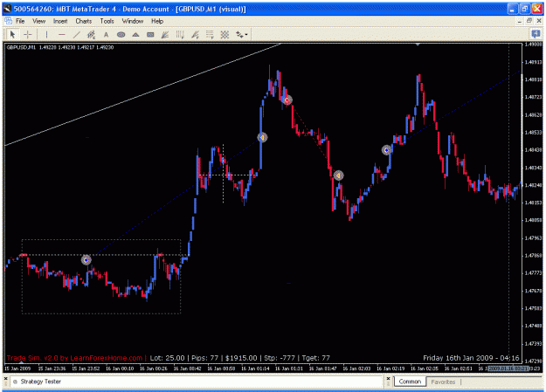The image size is (546, 392).
Task: Click the '16 Jan 02:03' time label
Action: coord(356,368)
